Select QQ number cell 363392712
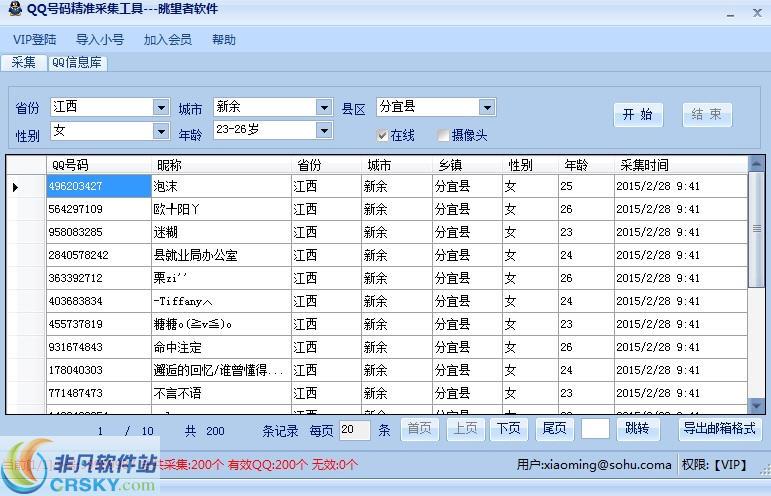771x496 pixels. [x=99, y=278]
